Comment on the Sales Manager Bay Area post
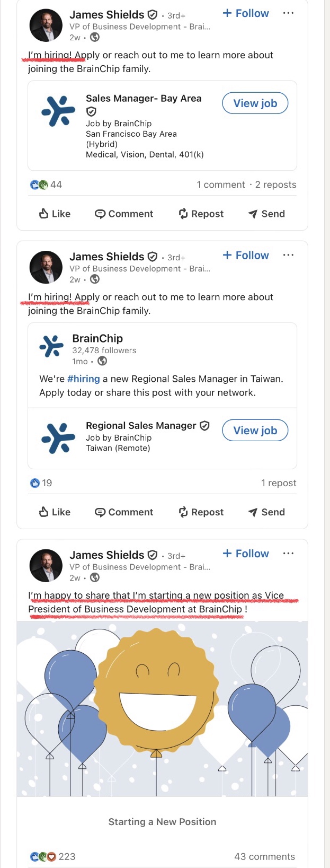The height and width of the screenshot is (868, 330). [x=124, y=214]
